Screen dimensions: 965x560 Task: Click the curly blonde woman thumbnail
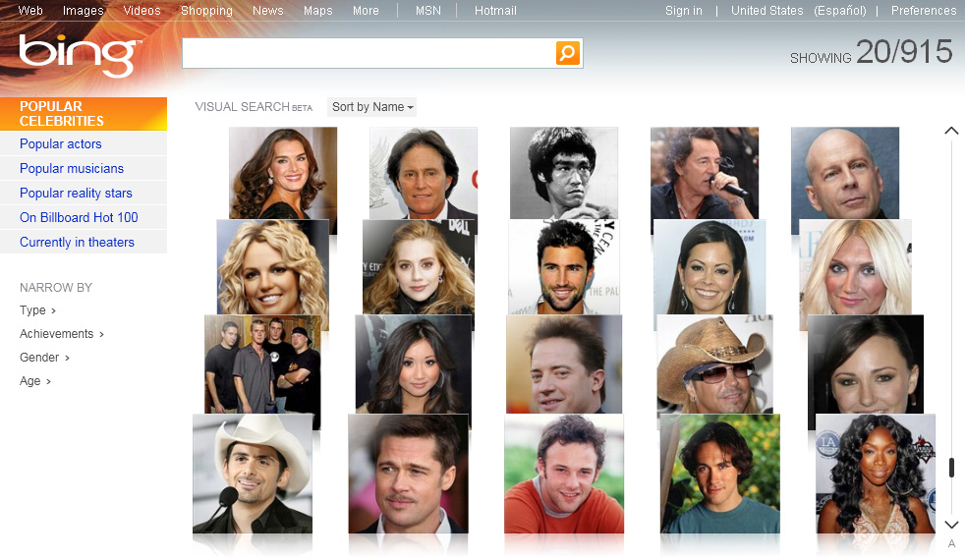(x=272, y=267)
